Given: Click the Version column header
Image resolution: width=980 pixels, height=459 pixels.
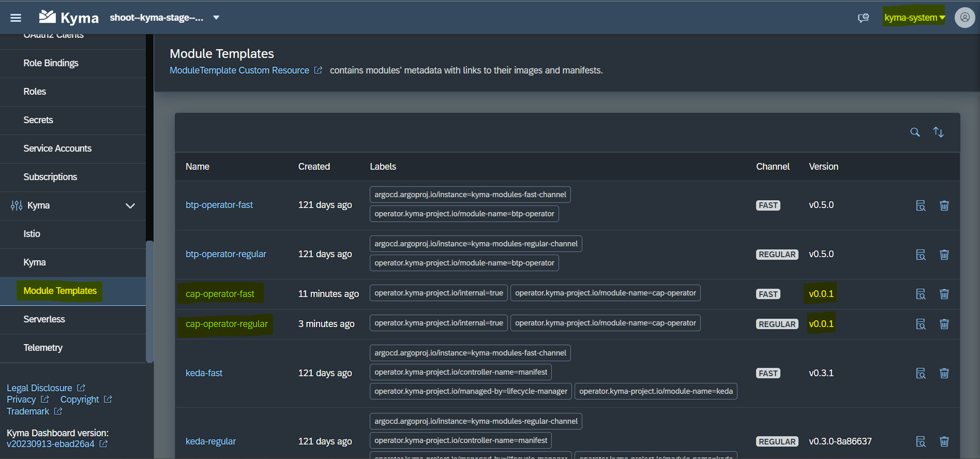Looking at the screenshot, I should 823,167.
